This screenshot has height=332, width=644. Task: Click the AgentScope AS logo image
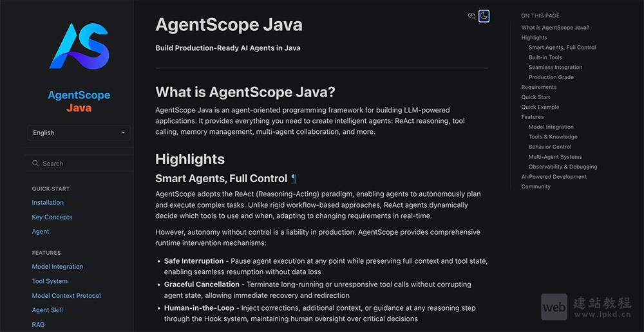pyautogui.click(x=79, y=46)
